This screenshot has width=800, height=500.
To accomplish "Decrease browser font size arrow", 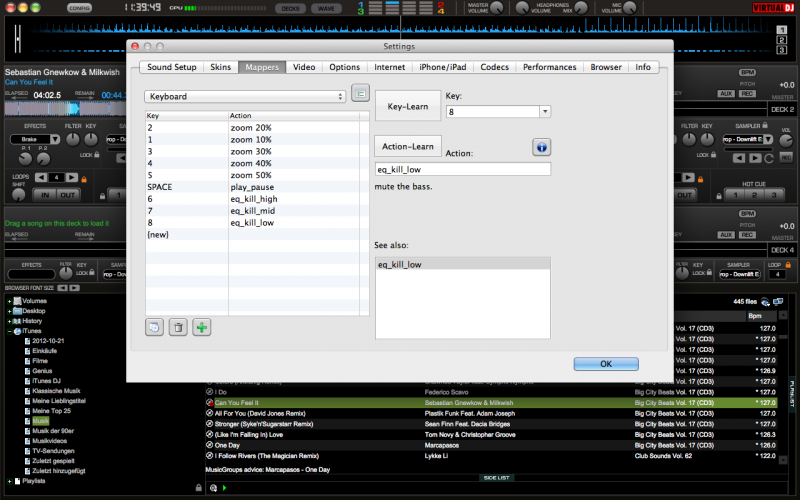I will point(62,288).
